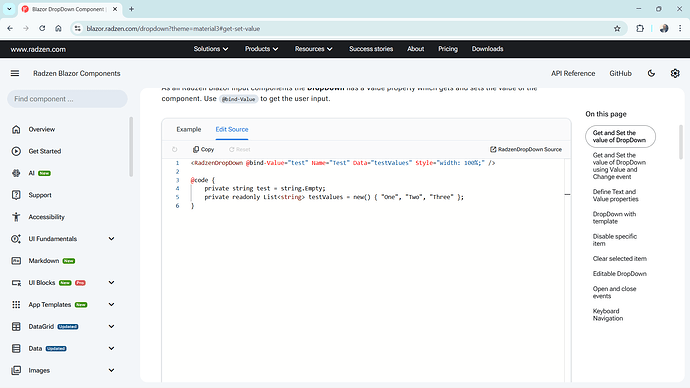The height and width of the screenshot is (388, 690).
Task: Expand Images section chevron
Action: click(111, 370)
